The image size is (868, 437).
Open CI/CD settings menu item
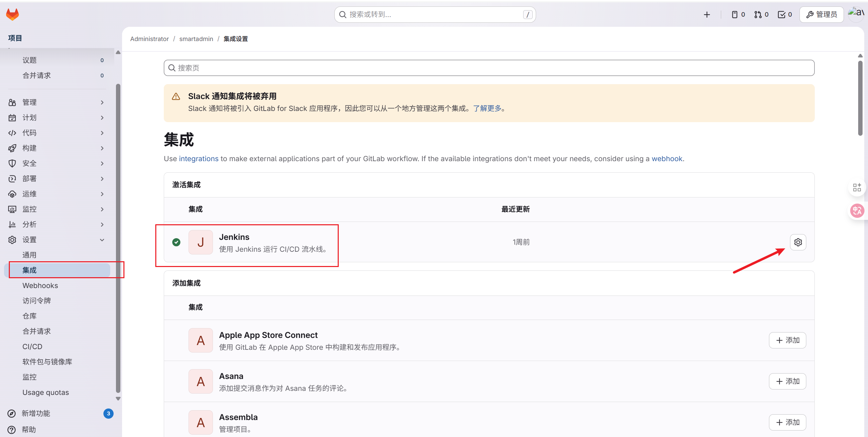coord(32,347)
